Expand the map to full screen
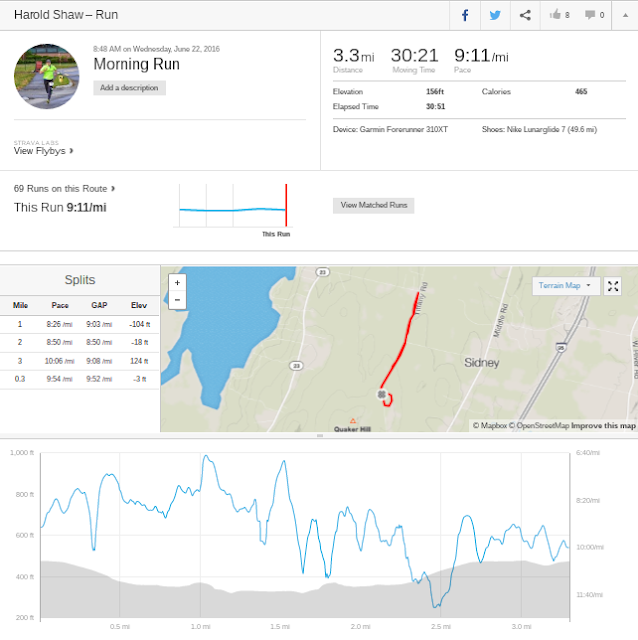Viewport: 638px width, 640px height. tap(614, 286)
